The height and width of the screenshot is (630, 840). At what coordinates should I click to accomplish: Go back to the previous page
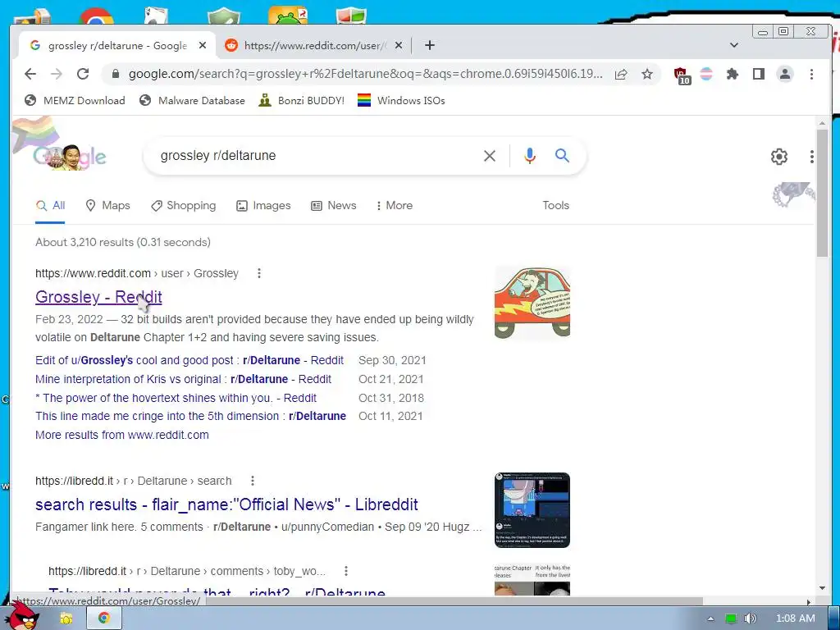(30, 74)
